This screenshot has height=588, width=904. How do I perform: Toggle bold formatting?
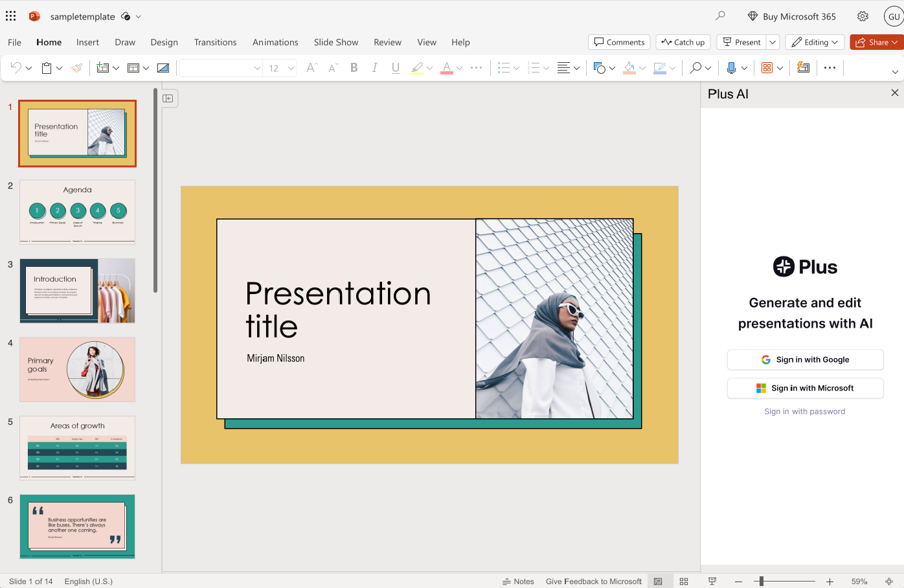(354, 67)
